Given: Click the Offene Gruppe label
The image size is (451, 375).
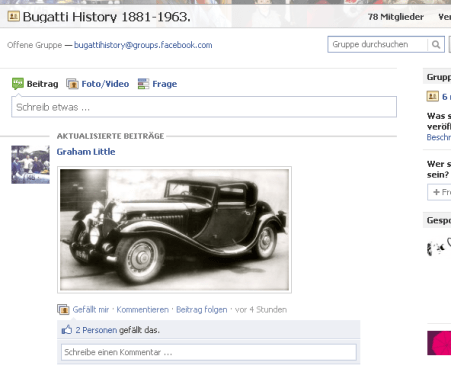Looking at the screenshot, I should pos(35,45).
